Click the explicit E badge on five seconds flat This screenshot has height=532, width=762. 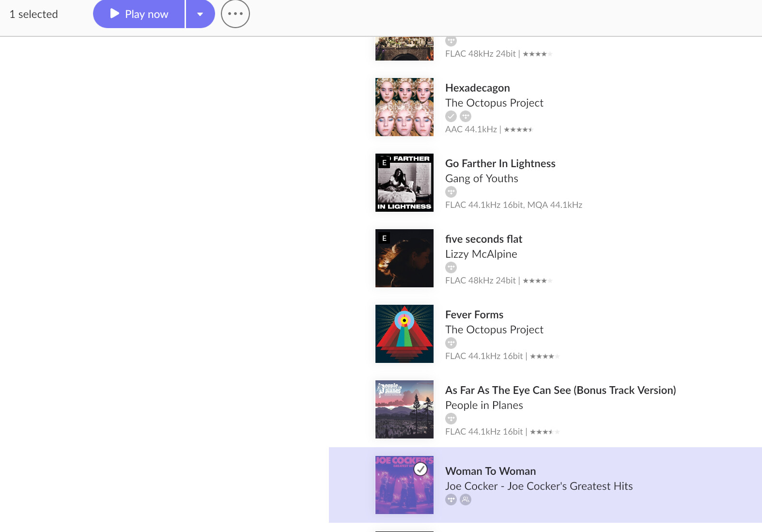coord(384,238)
